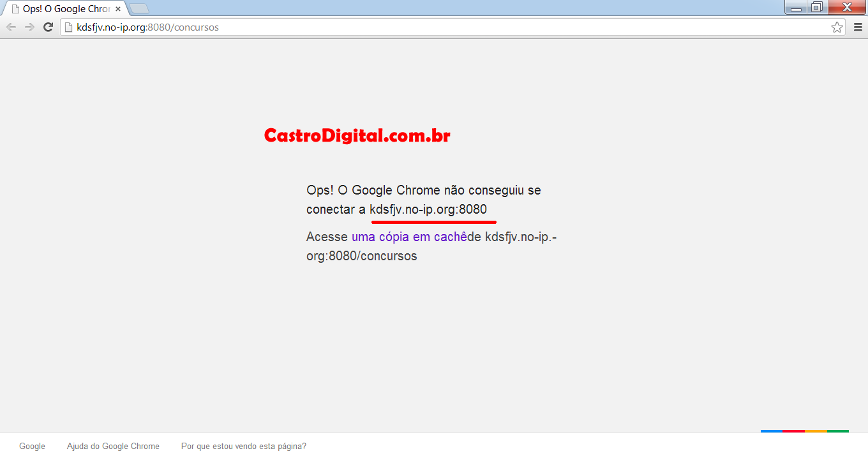Click the blue segment of the colored bar
Image resolution: width=868 pixels, height=458 pixels.
[x=771, y=431]
